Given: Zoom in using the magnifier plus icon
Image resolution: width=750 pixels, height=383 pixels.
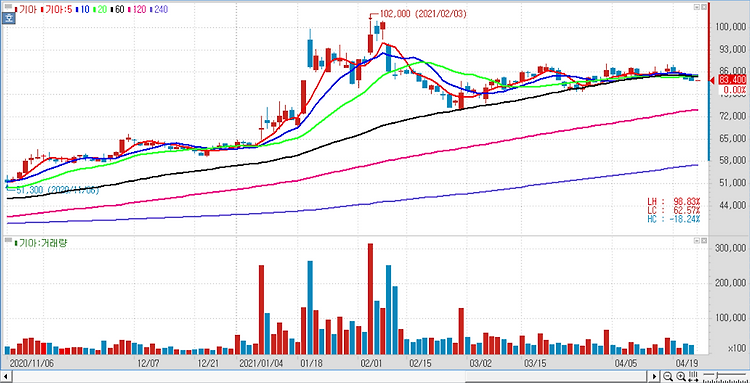Looking at the screenshot, I should point(681,376).
